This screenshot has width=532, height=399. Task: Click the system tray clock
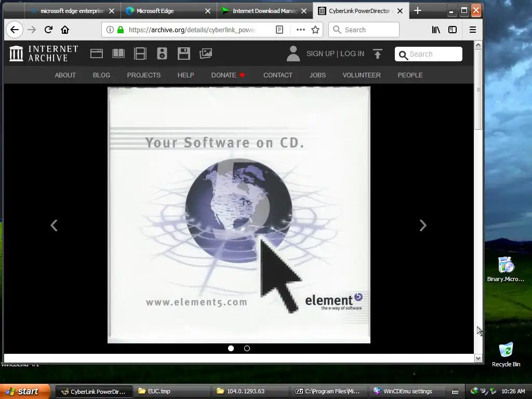[x=513, y=391]
